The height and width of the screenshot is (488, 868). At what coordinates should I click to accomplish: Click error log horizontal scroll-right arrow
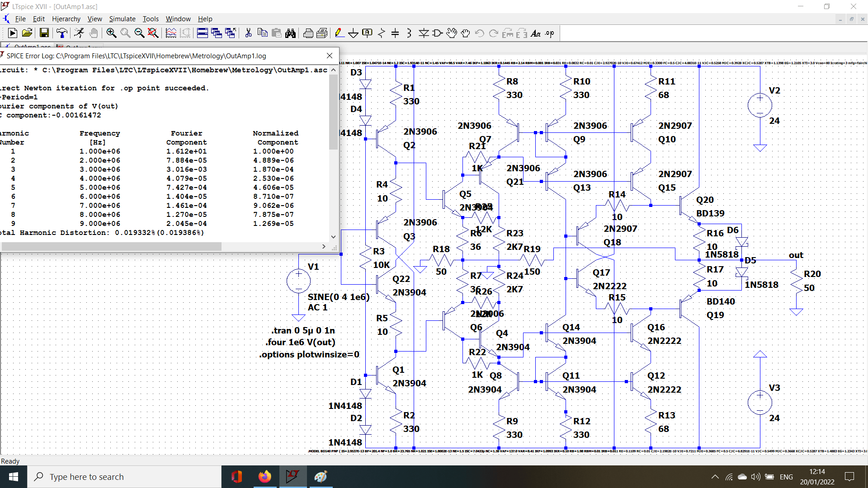324,246
